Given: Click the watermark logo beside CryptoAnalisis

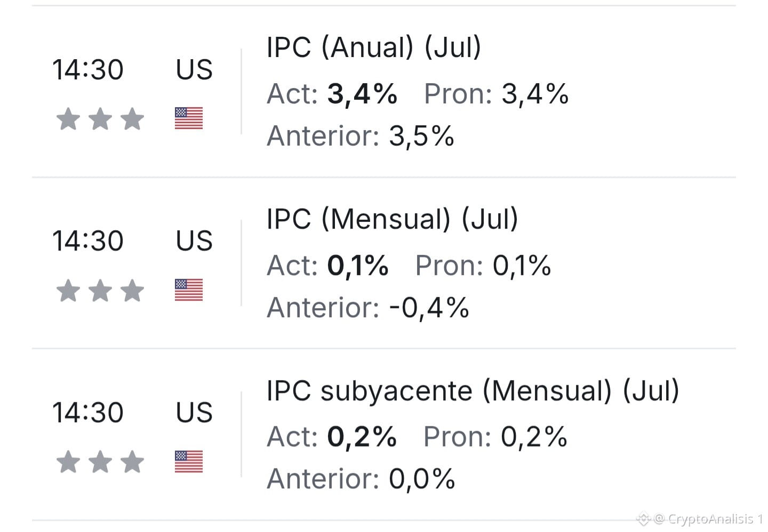Looking at the screenshot, I should click(644, 518).
